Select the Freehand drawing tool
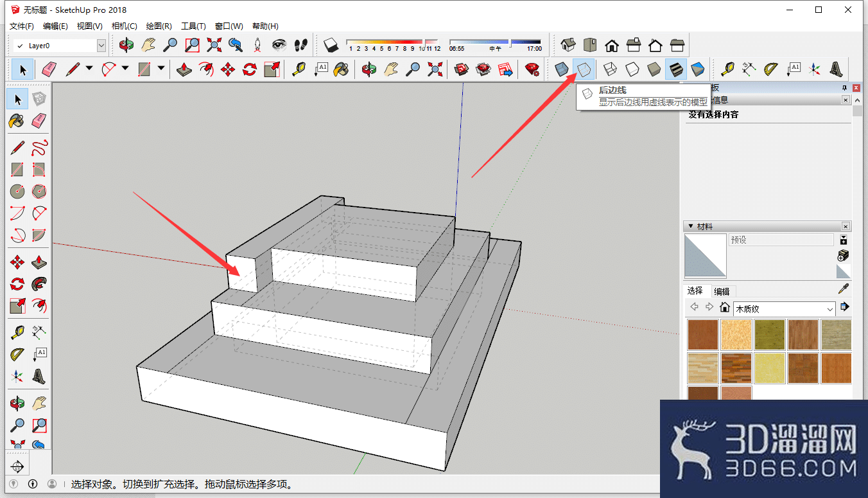The width and height of the screenshot is (868, 498). tap(39, 148)
